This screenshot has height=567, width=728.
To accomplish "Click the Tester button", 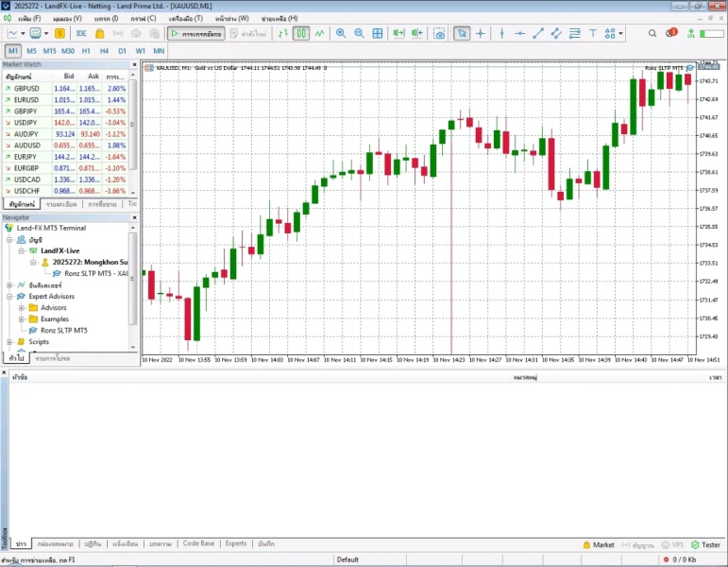I will pos(706,545).
